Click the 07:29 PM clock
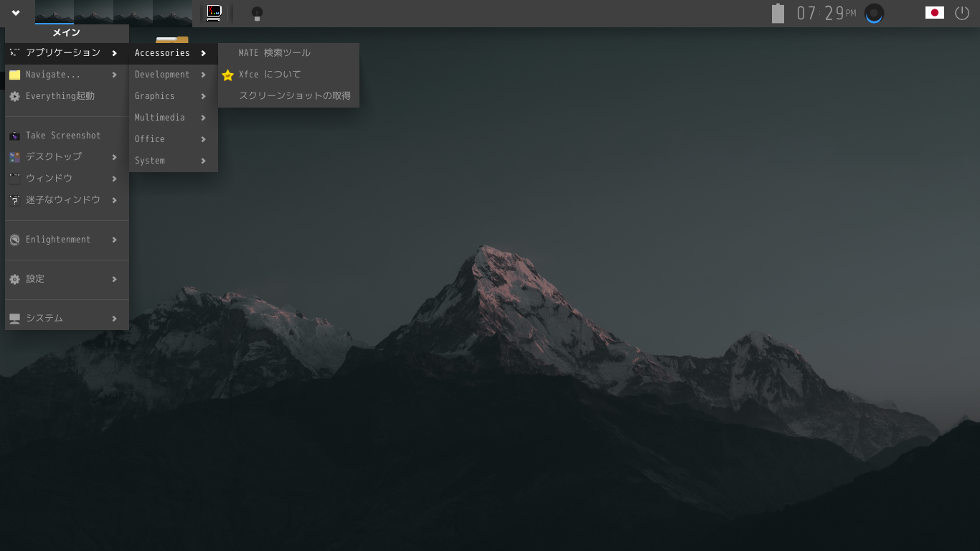This screenshot has height=551, width=980. click(826, 13)
